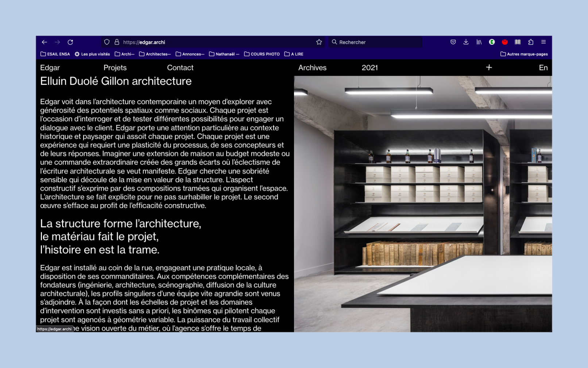Show the tracking protection shield info
588x368 pixels.
click(x=107, y=42)
